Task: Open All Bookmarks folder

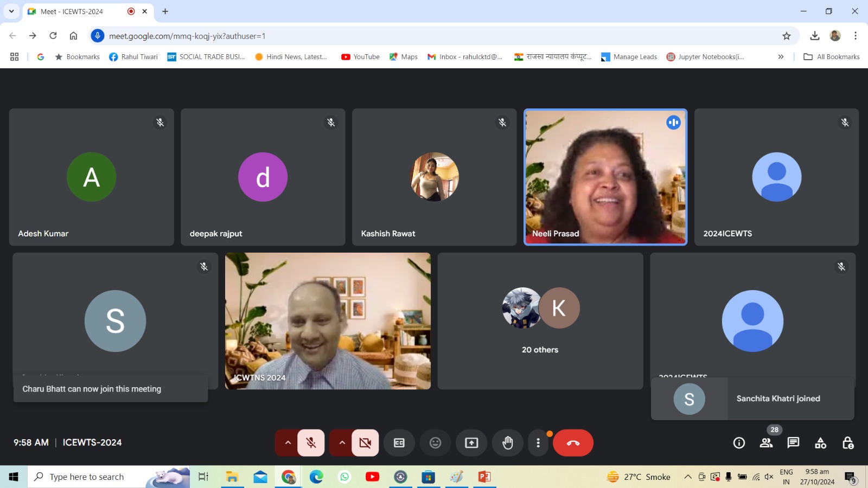Action: [832, 56]
